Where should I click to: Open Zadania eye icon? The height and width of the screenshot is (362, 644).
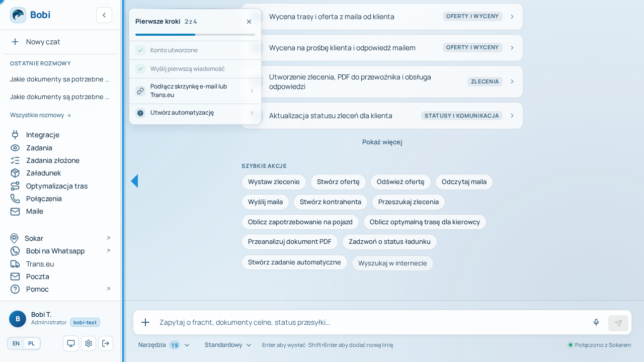tap(15, 148)
